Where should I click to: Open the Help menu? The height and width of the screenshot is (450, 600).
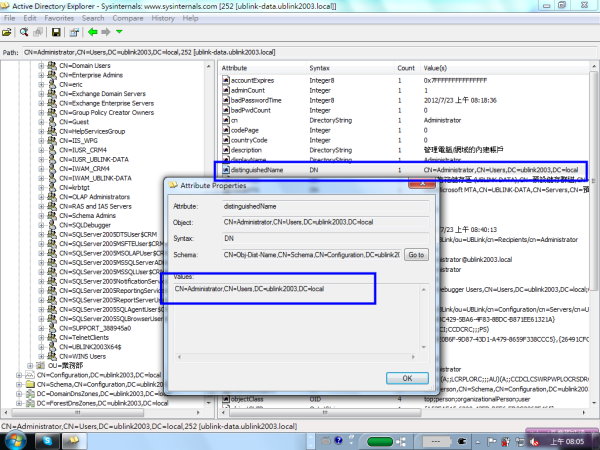pos(190,18)
